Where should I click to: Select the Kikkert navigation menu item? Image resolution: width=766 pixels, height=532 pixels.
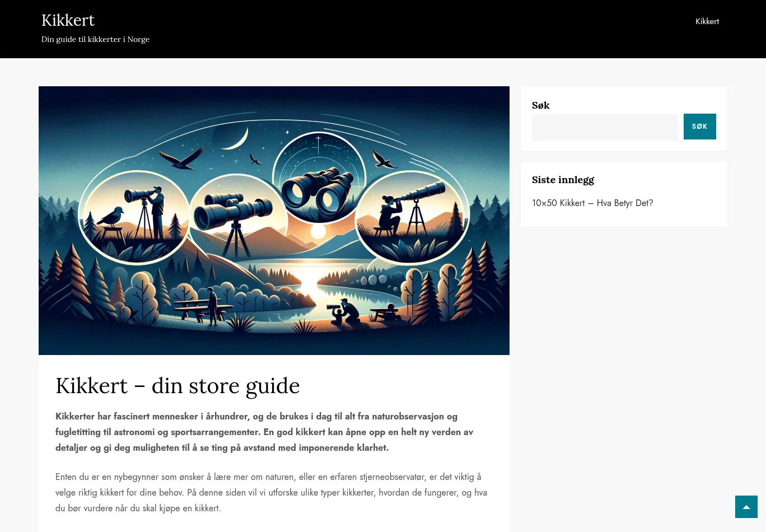(x=707, y=21)
